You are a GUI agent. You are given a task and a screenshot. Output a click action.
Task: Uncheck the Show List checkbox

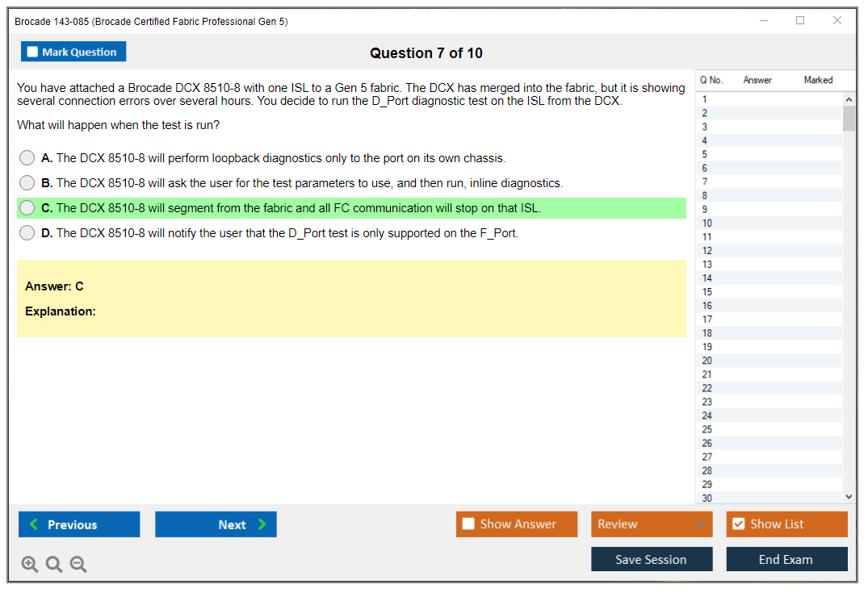pyautogui.click(x=738, y=524)
